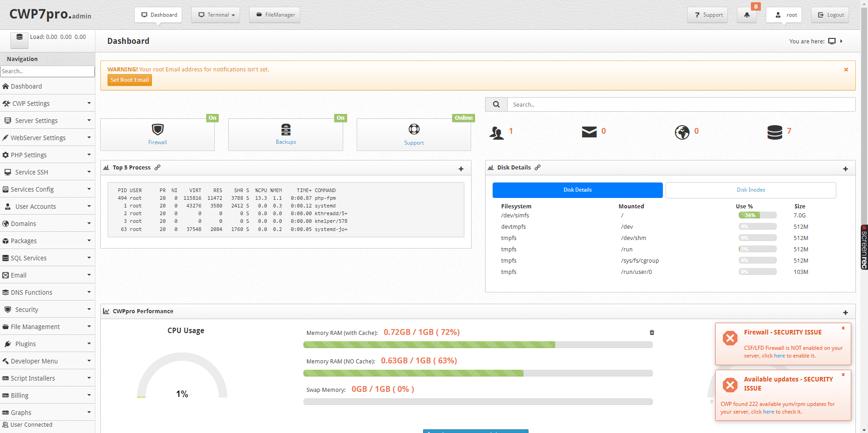The image size is (868, 433).
Task: Click trash icon beside Memory RAM cache
Action: 652,333
